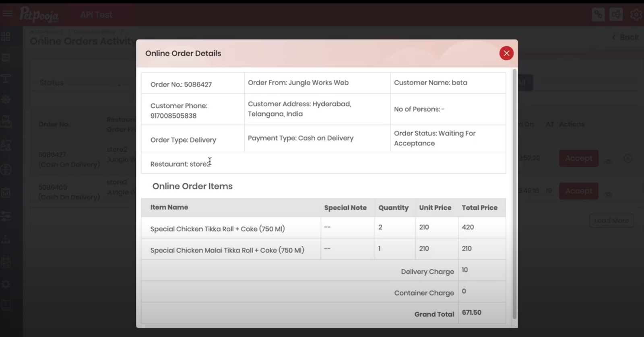The image size is (644, 337).
Task: Accept order 5086427
Action: tap(578, 158)
